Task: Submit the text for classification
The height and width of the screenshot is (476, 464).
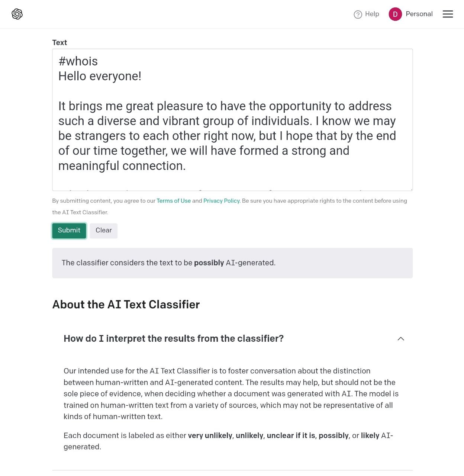Action: [69, 231]
